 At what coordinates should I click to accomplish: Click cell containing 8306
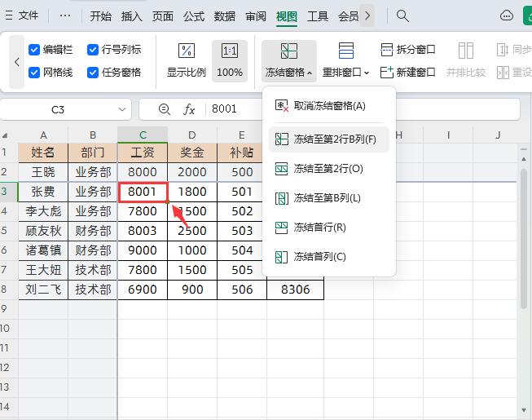[x=295, y=290]
